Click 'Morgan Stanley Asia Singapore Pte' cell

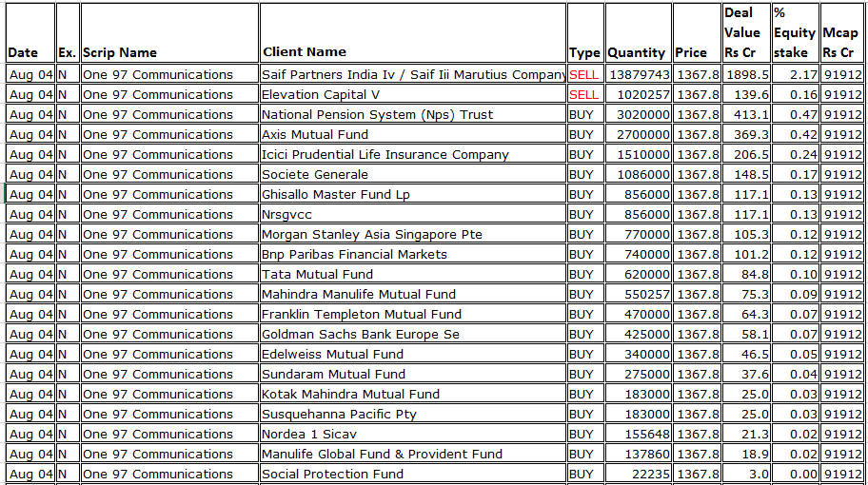413,234
